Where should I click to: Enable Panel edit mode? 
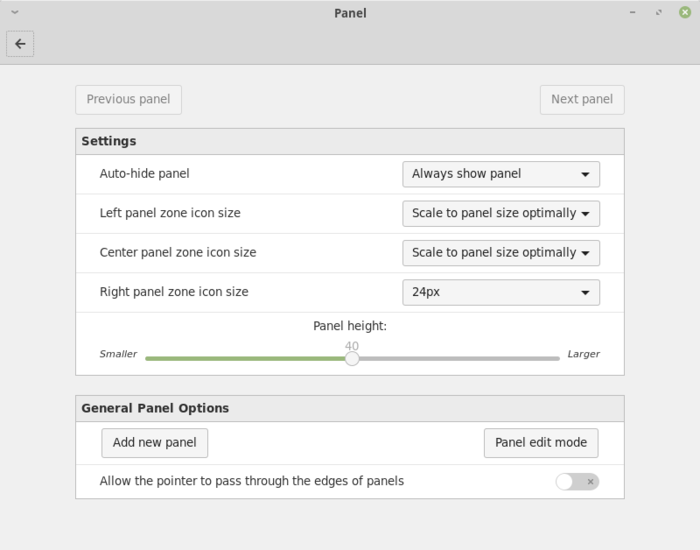pos(541,443)
